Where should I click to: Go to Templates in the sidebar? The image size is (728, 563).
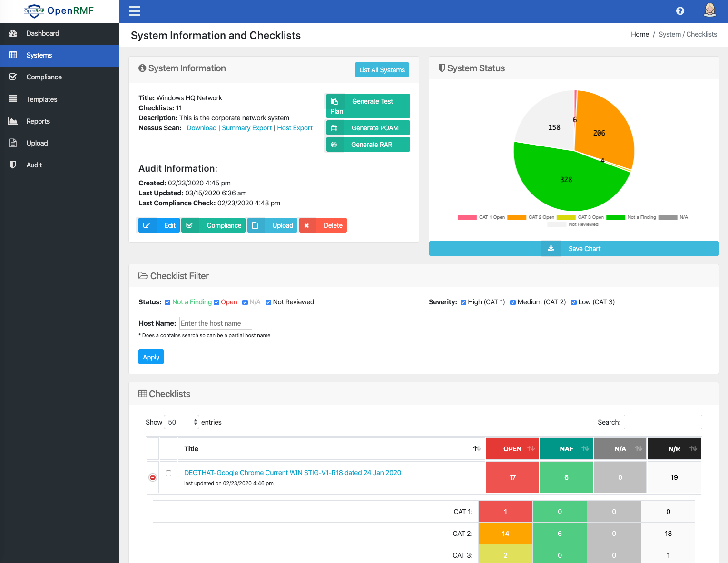point(42,99)
